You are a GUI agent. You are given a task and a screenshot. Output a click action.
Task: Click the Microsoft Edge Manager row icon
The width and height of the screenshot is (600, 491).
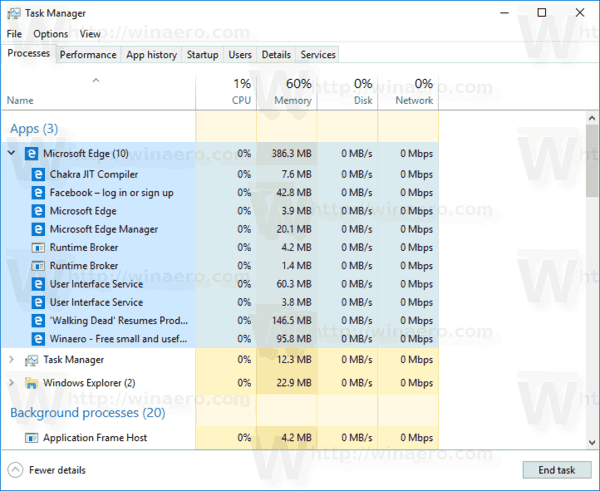coord(38,229)
